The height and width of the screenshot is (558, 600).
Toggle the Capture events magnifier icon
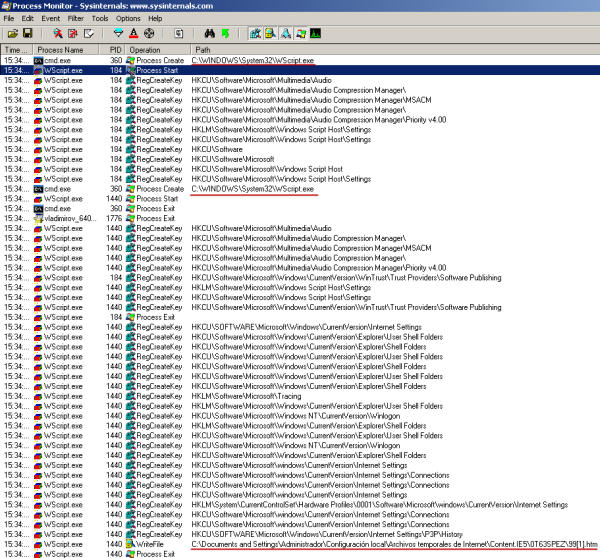pyautogui.click(x=58, y=34)
